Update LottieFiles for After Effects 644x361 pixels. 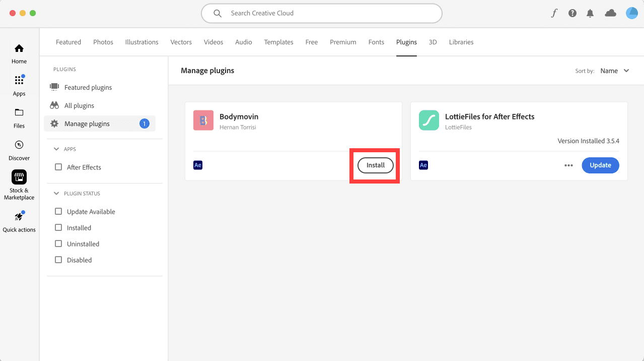click(600, 165)
